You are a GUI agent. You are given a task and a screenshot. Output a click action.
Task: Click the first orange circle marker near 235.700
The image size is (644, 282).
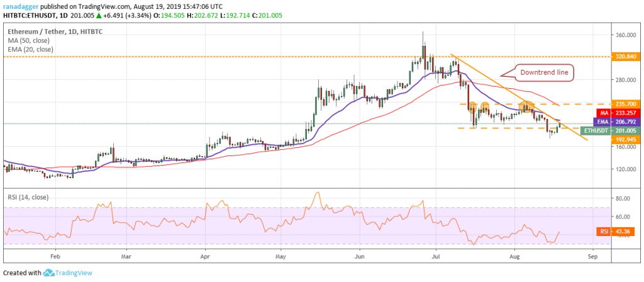click(x=472, y=106)
